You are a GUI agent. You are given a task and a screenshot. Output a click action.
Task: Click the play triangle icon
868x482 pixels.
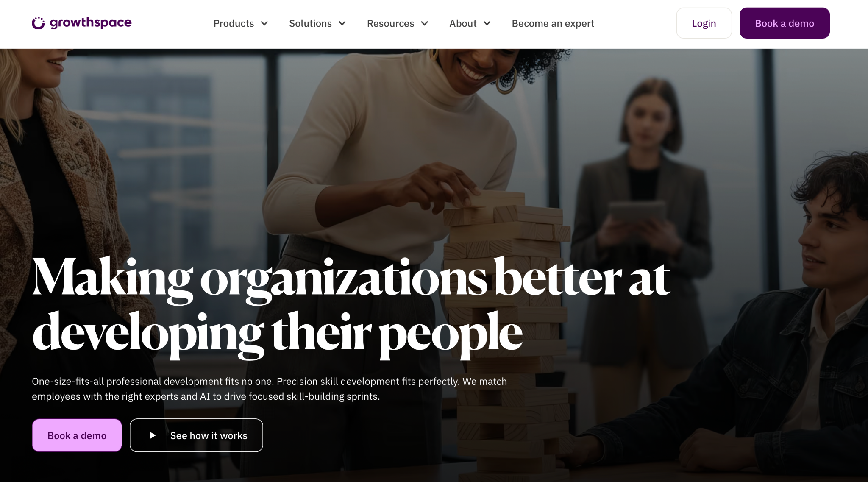pyautogui.click(x=153, y=435)
